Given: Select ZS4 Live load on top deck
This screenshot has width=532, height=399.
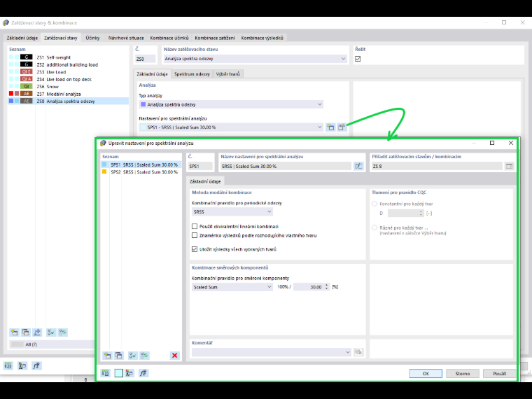Looking at the screenshot, I should point(68,79).
